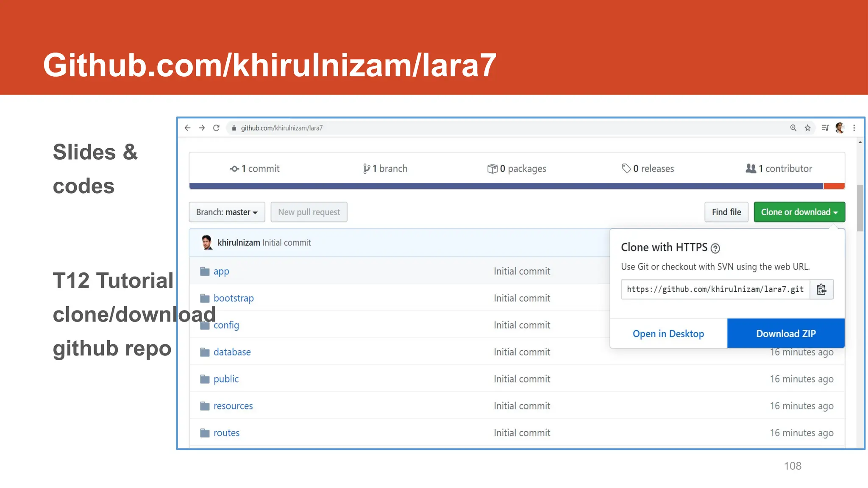The height and width of the screenshot is (488, 868).
Task: Click khirulnizam's avatar in commit row
Action: (x=207, y=242)
